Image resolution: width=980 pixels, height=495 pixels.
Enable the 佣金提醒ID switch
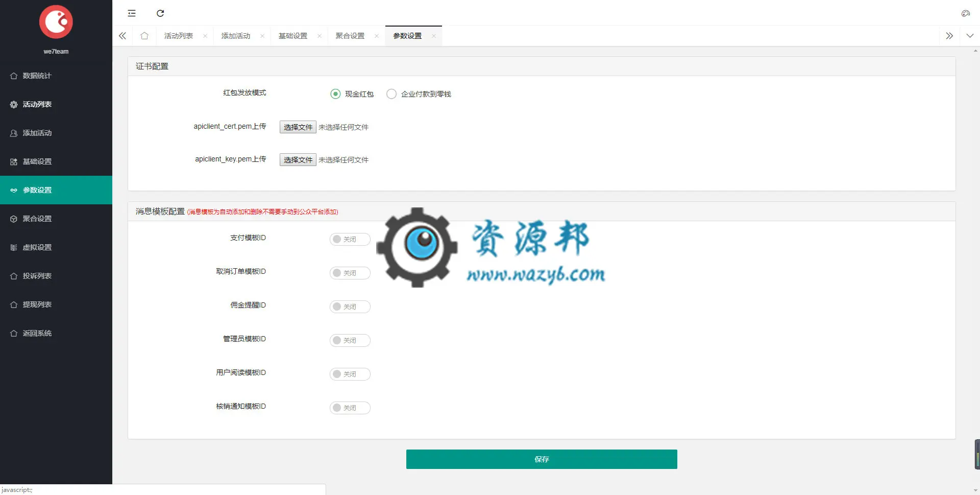pyautogui.click(x=350, y=307)
